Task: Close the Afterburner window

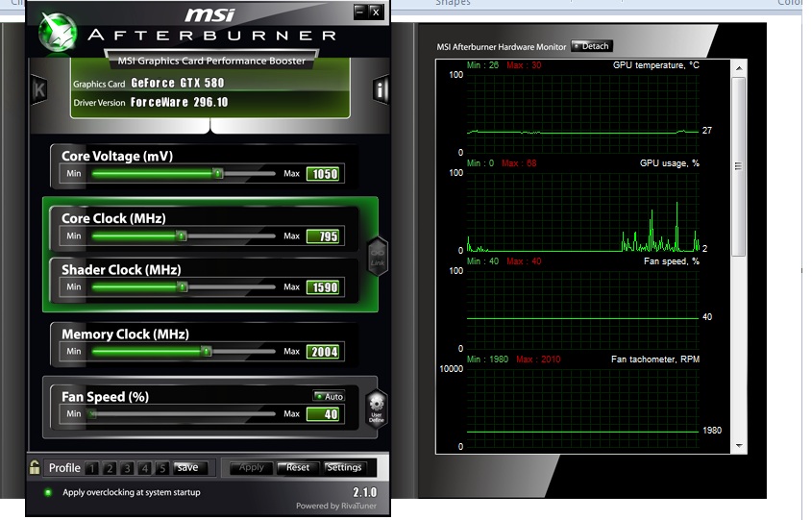Action: (377, 12)
